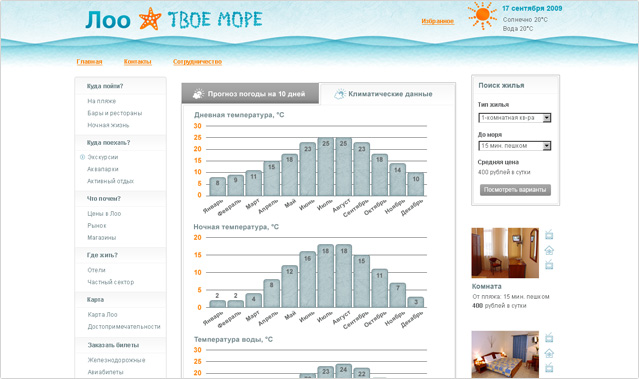Go to the Избранное link
Screen dimensions: 639x379
click(437, 21)
